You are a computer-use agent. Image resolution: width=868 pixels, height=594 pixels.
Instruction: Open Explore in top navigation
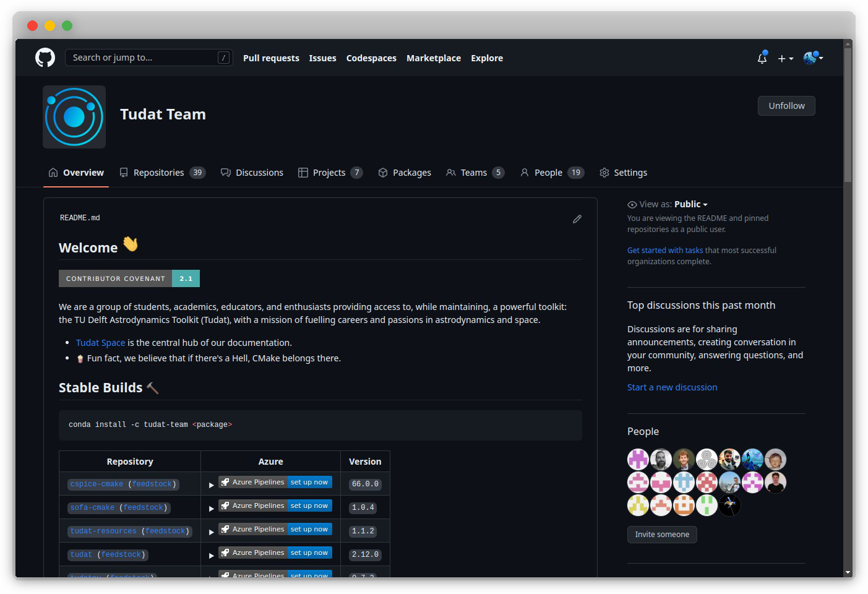pyautogui.click(x=487, y=58)
